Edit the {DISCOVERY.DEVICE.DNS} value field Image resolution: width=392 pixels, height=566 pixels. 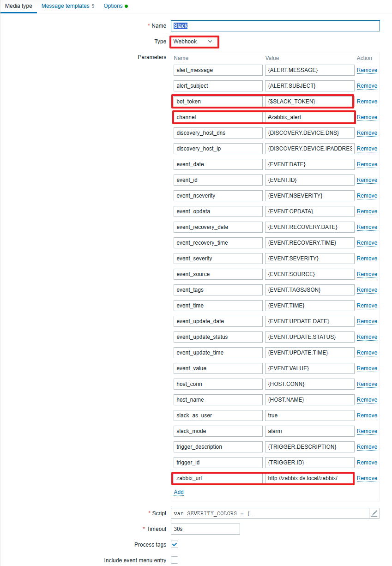point(310,133)
